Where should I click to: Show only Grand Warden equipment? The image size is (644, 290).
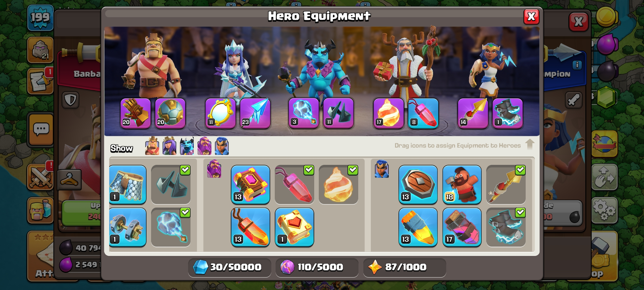(x=204, y=146)
